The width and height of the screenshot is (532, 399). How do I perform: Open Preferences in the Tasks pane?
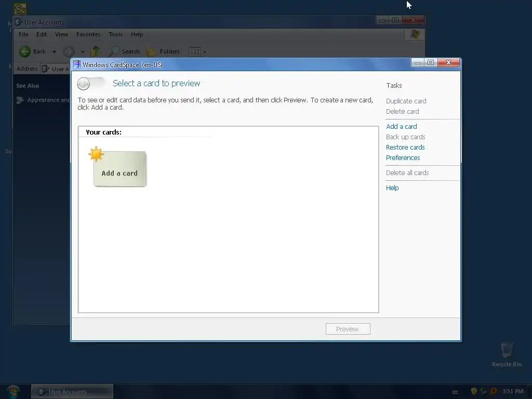pos(403,158)
